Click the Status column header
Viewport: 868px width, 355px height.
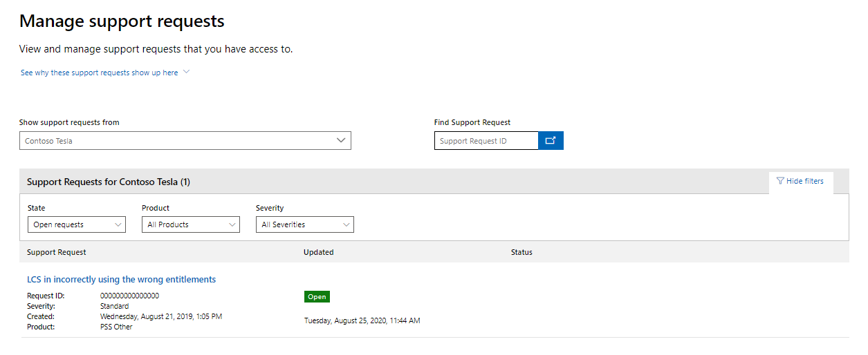pos(521,252)
